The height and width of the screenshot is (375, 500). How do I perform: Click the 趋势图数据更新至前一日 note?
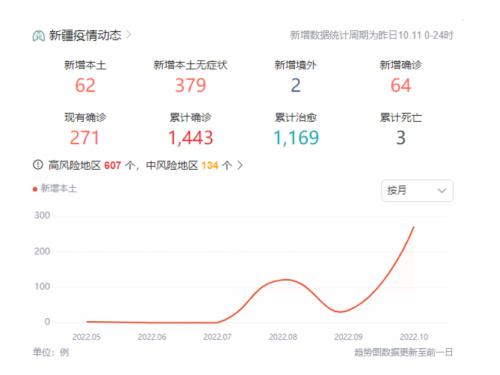point(403,352)
